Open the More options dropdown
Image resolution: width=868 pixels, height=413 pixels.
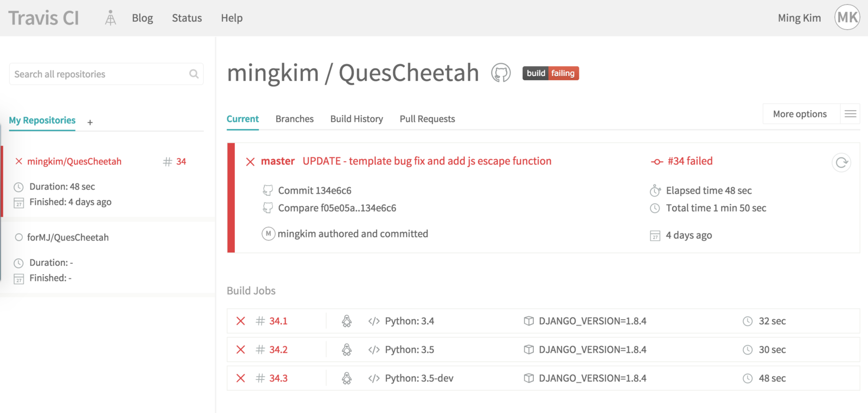click(x=800, y=114)
